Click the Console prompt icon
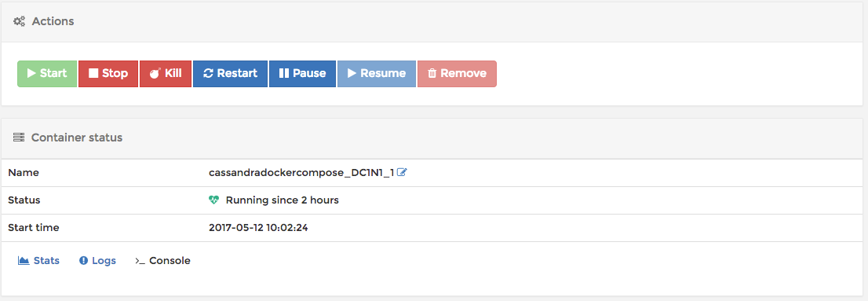The image size is (868, 301). click(140, 261)
